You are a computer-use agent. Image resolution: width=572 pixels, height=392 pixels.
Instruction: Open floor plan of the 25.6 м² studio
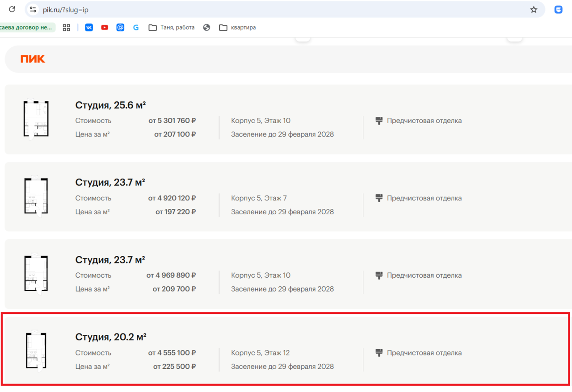pyautogui.click(x=36, y=119)
